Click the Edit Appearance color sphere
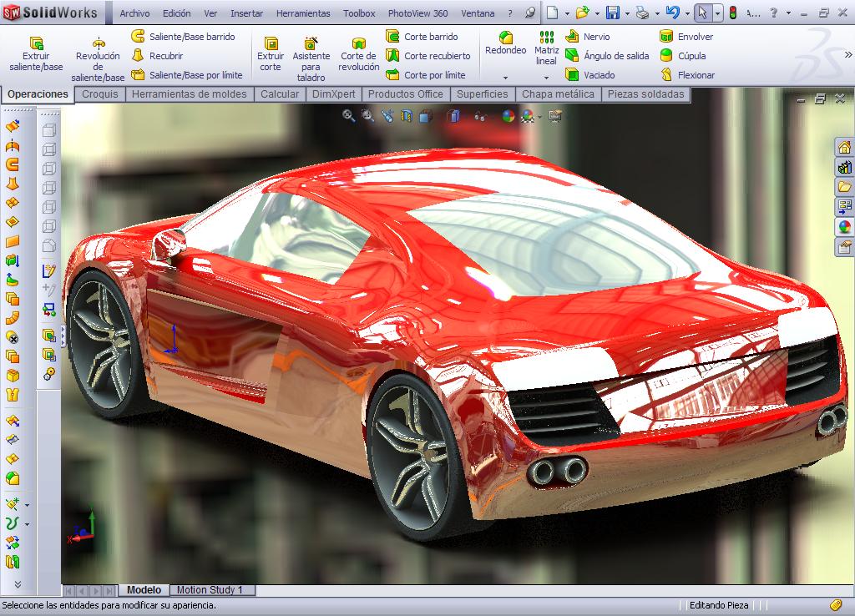Image resolution: width=855 pixels, height=616 pixels. click(507, 116)
